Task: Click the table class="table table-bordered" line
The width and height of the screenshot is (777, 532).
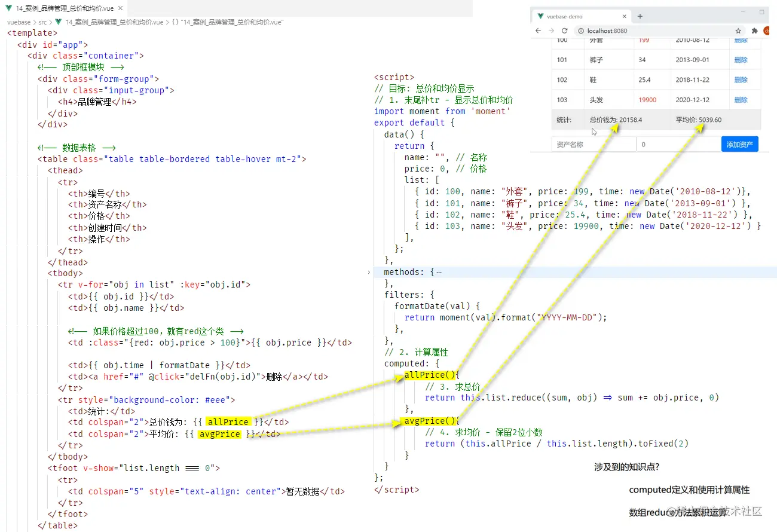Action: [x=172, y=159]
